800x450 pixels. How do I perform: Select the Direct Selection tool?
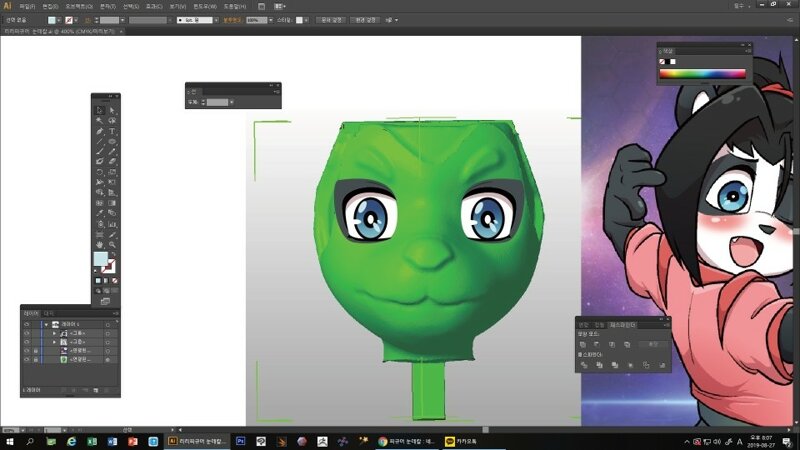click(112, 110)
